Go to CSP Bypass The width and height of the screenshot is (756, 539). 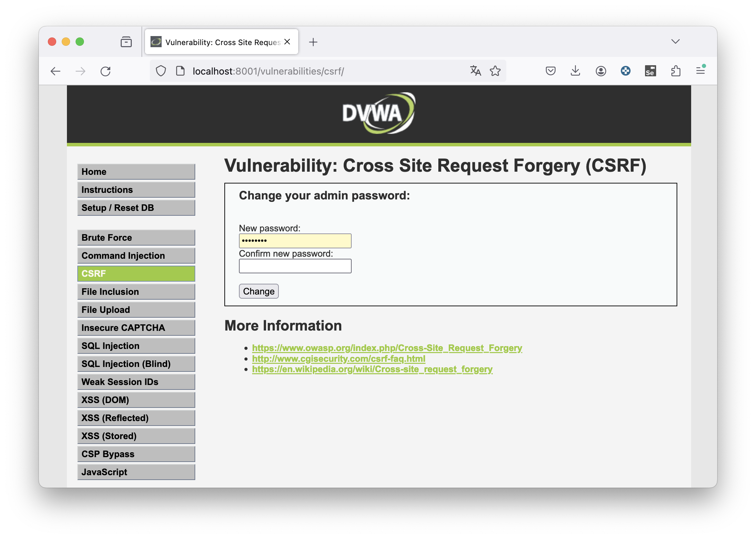[x=136, y=454]
